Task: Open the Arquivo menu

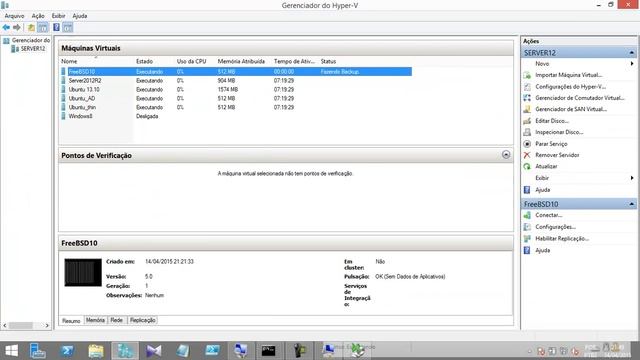Action: point(14,16)
